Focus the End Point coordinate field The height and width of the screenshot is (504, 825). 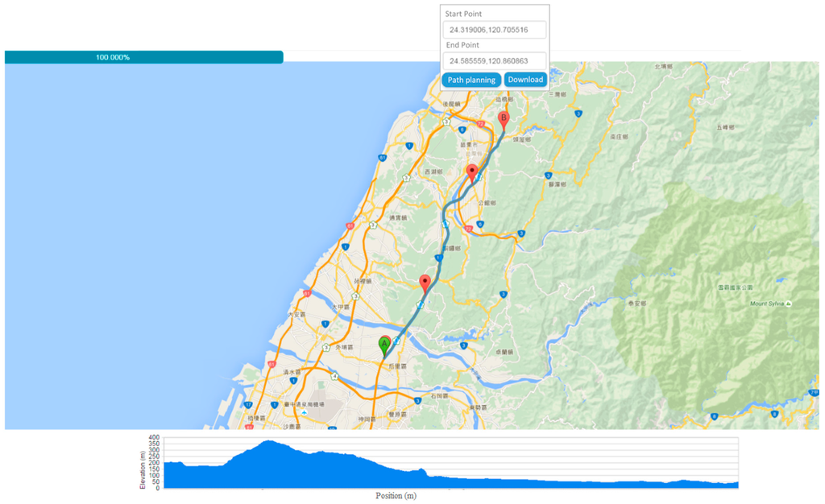click(x=494, y=61)
